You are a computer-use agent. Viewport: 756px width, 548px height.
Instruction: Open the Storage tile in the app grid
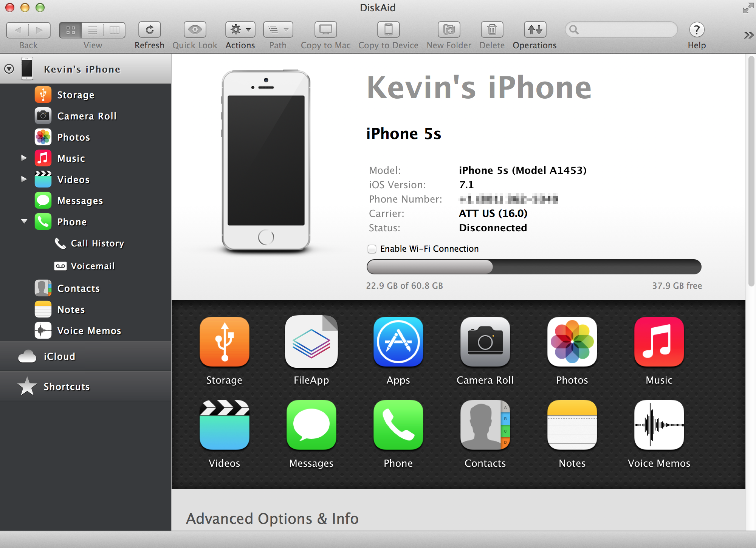[224, 342]
